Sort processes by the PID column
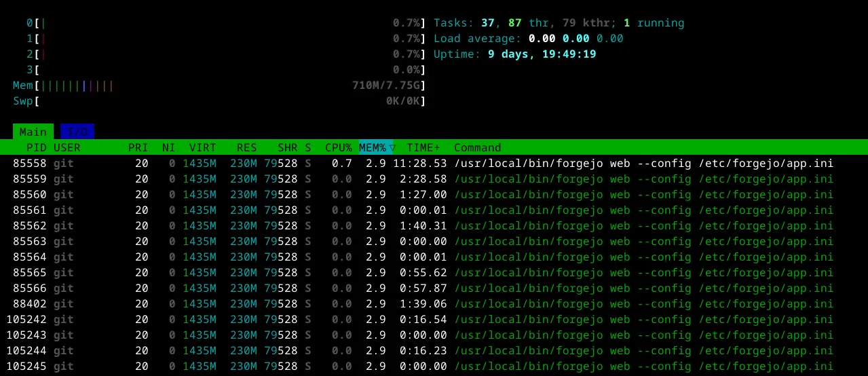The width and height of the screenshot is (868, 376). pyautogui.click(x=36, y=147)
